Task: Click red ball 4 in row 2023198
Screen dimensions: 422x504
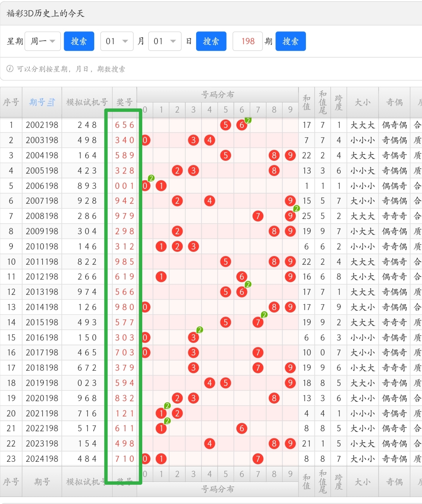Action: (209, 443)
